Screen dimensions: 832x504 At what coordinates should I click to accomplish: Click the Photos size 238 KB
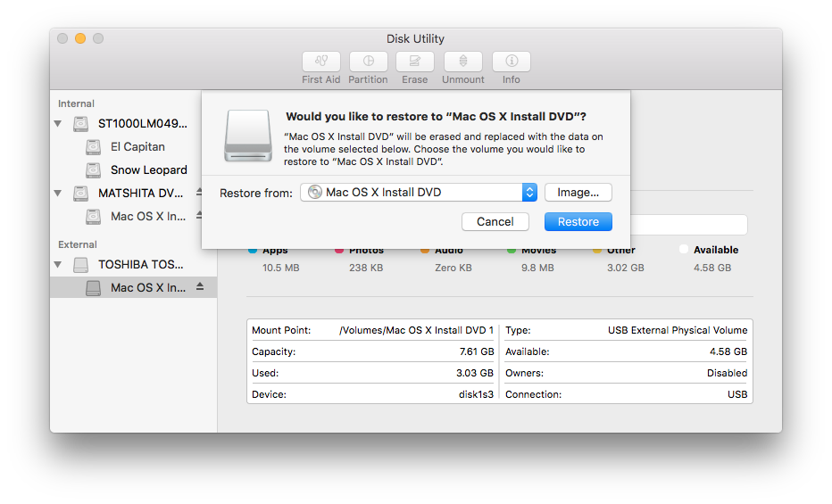pos(366,268)
